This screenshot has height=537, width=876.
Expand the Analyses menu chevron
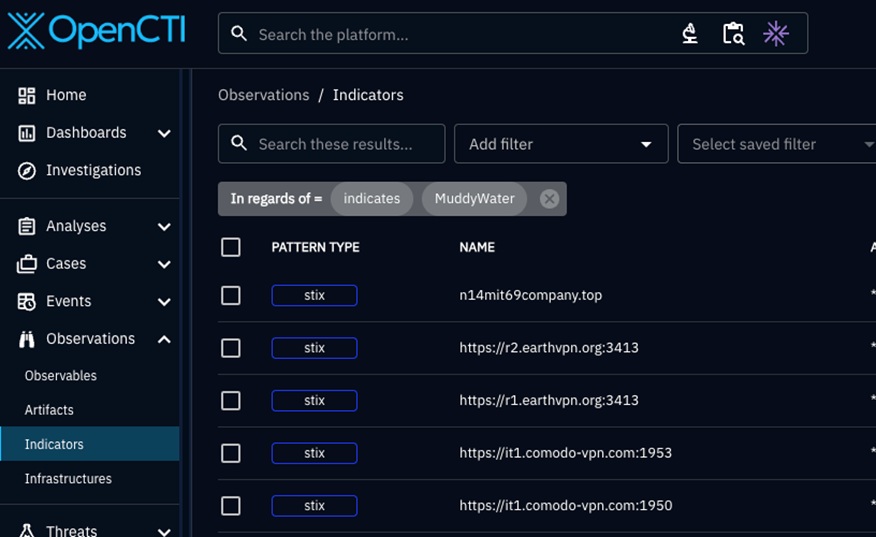click(x=164, y=226)
